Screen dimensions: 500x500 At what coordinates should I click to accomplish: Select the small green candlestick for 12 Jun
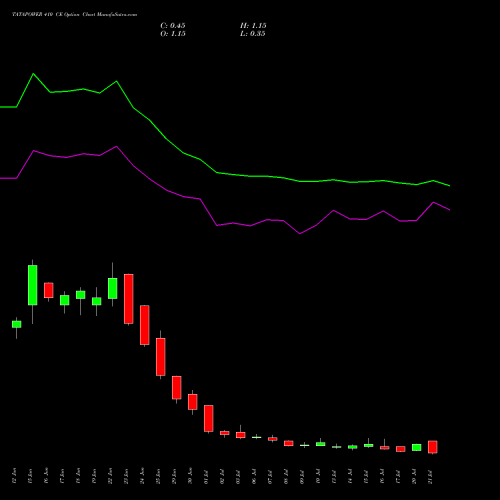click(17, 324)
